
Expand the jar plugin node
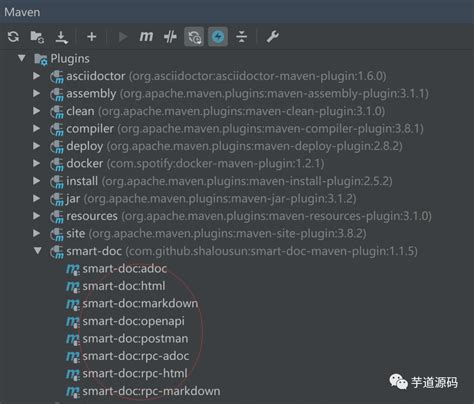[37, 198]
